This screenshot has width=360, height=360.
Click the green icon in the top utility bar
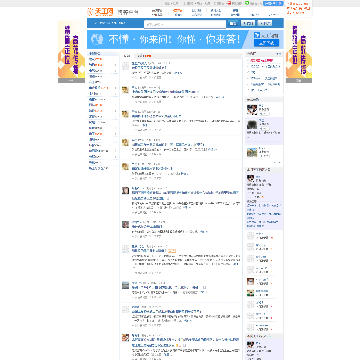tap(247, 3)
